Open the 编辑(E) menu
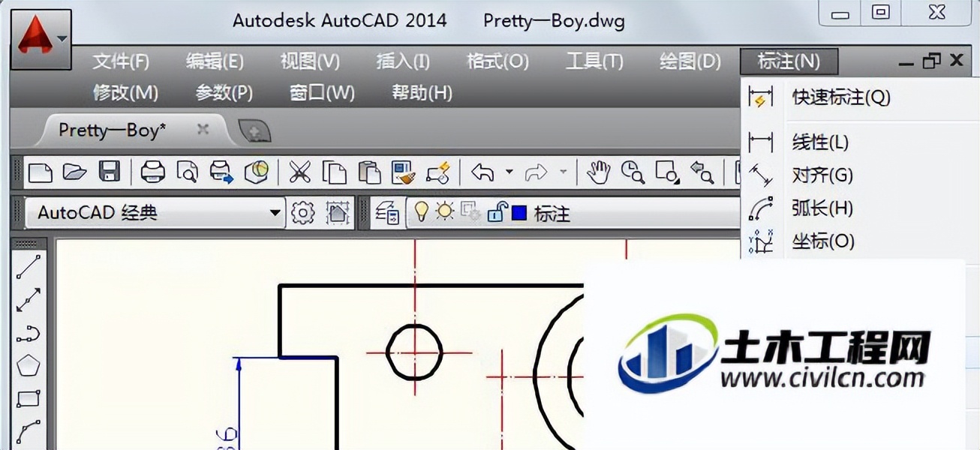The image size is (980, 450). [215, 61]
